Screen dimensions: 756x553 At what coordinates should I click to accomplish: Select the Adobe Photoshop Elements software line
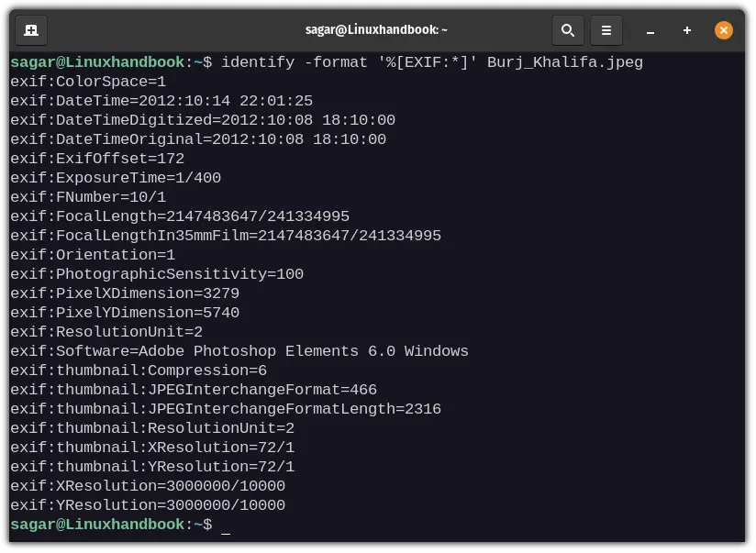(x=239, y=351)
